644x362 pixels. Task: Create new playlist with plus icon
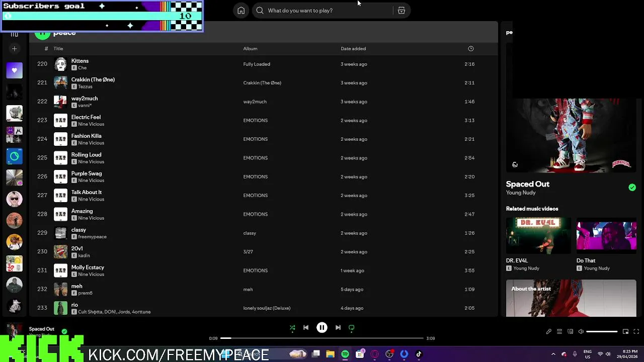(x=15, y=49)
